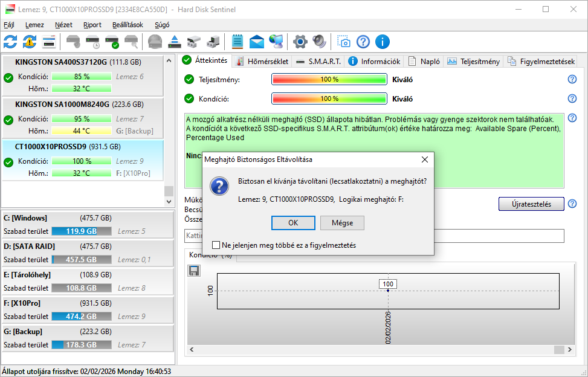Screen dimensions: 588x377
Task: Take a screenshot using the camera icon
Action: coord(344,42)
